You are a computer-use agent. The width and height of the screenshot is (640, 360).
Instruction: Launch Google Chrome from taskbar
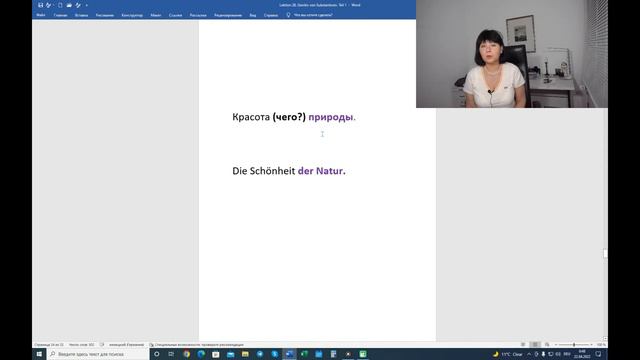click(x=187, y=354)
